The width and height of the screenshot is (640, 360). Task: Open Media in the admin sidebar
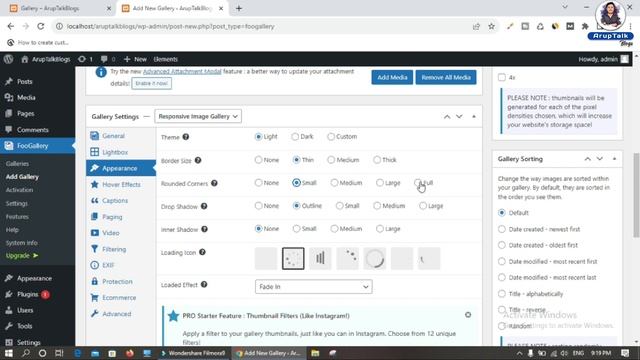point(26,98)
